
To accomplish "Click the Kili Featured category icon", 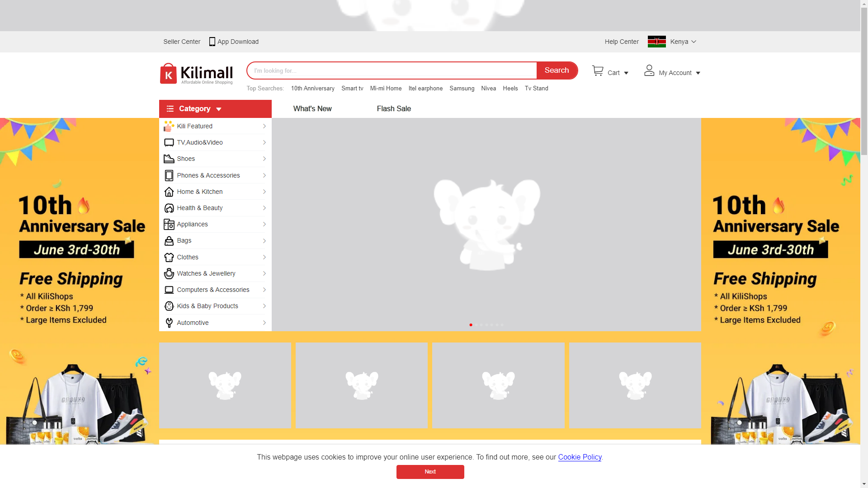I will click(x=169, y=126).
